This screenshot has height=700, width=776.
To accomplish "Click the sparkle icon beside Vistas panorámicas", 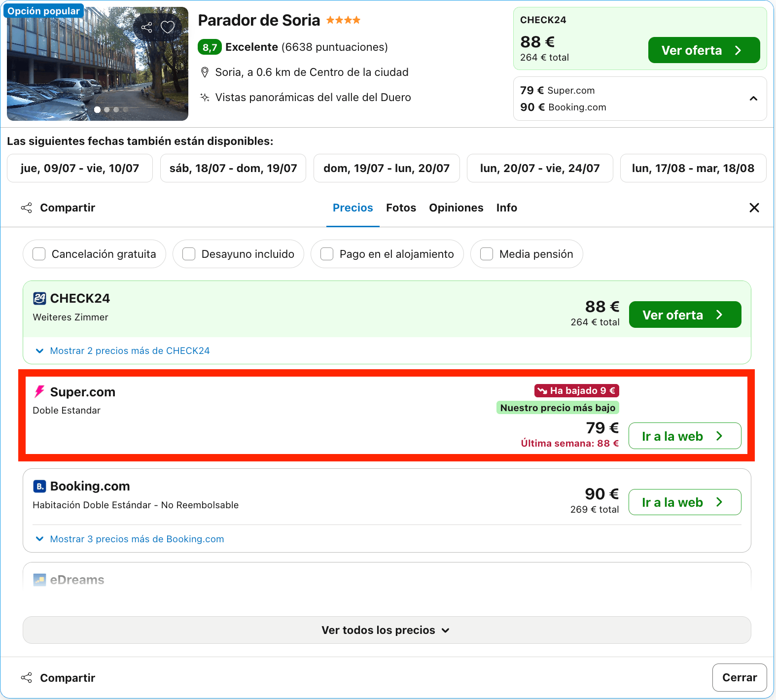I will pyautogui.click(x=205, y=97).
